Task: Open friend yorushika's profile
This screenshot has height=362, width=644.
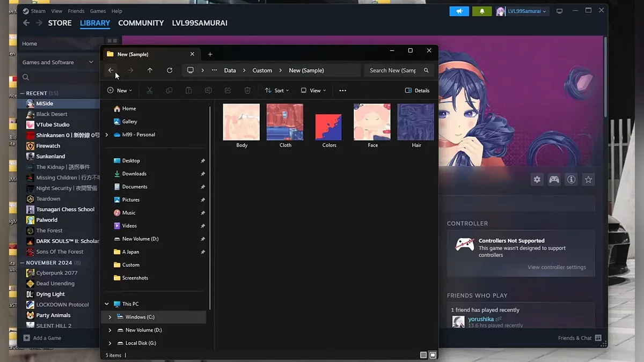Action: point(481,319)
